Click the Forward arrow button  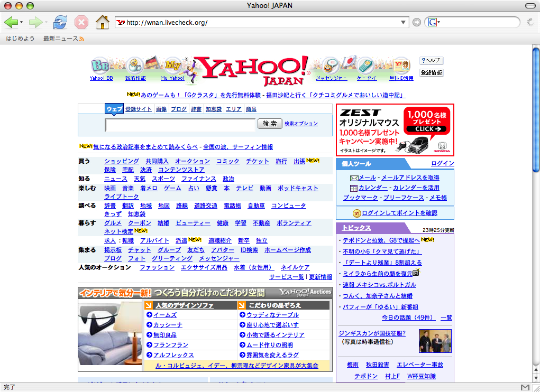pyautogui.click(x=35, y=23)
